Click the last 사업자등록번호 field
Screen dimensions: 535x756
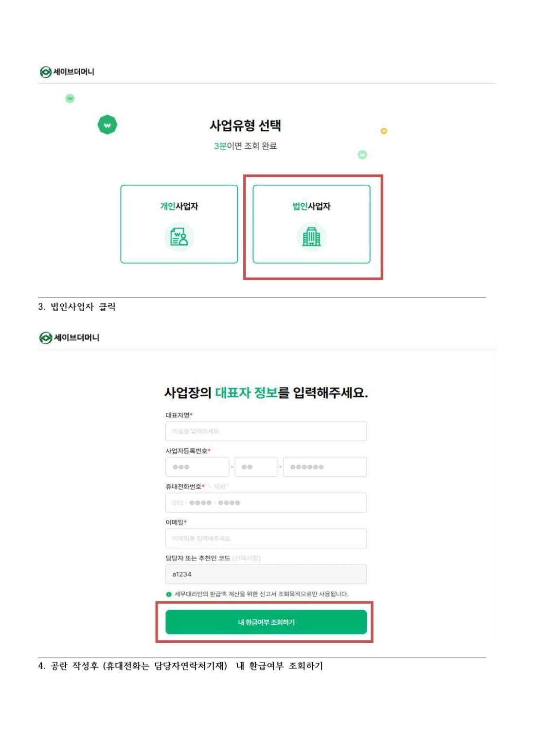(x=325, y=467)
